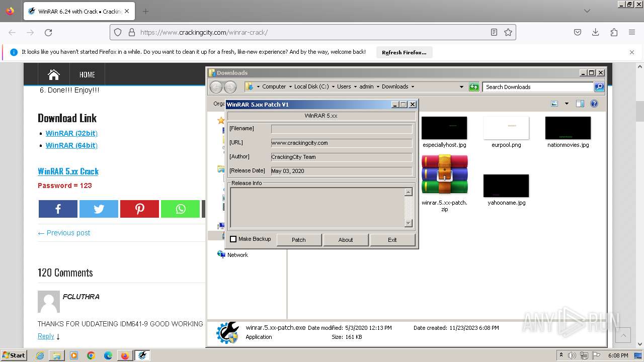Viewport: 644px width, 362px height.
Task: Open the WinRAR (32bit) download link
Action: coord(71,133)
